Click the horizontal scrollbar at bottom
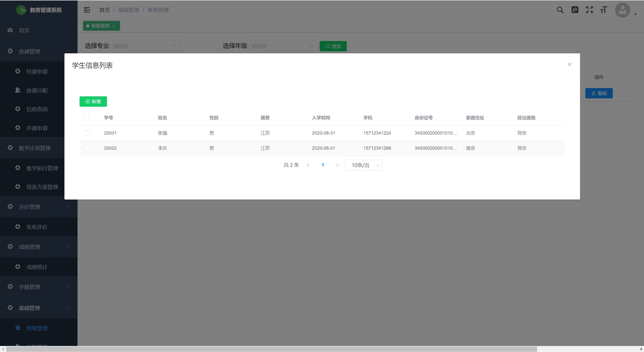644x352 pixels. pos(271,349)
